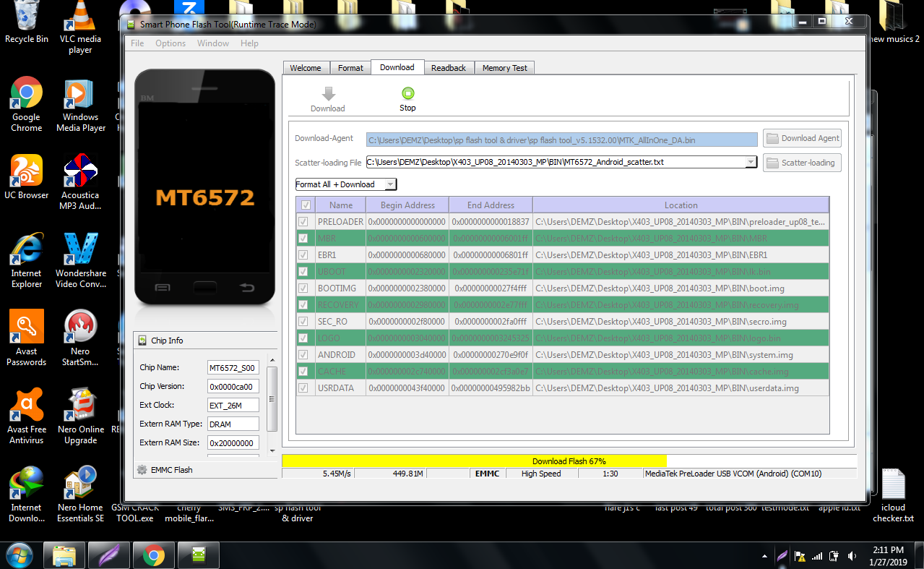Open Windows Explorer from the taskbar
The height and width of the screenshot is (569, 924).
coord(64,555)
